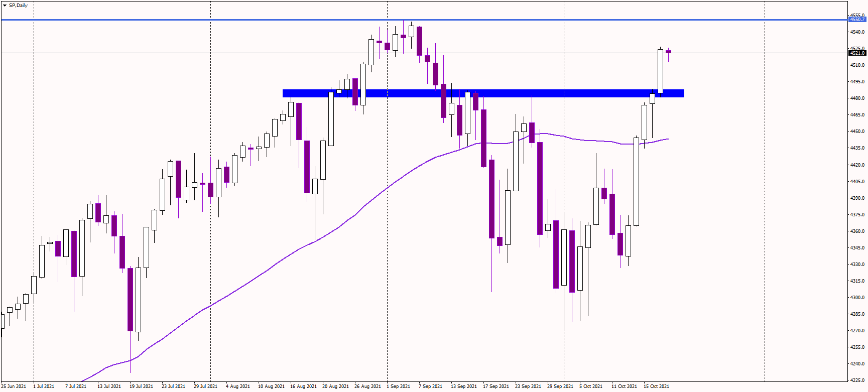Click the 29 Sep 2021 date label
868x392 pixels.
560,386
